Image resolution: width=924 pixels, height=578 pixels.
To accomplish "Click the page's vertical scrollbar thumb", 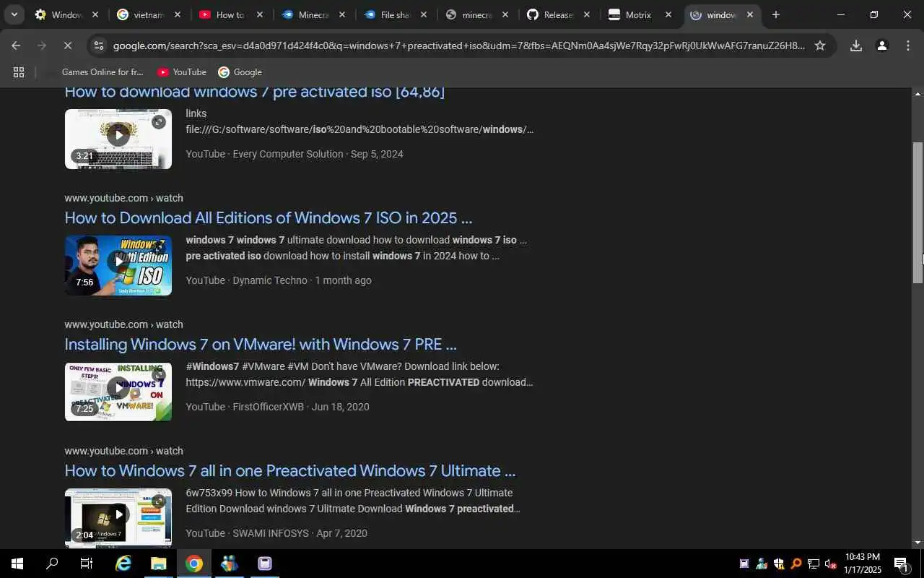I will tap(918, 212).
